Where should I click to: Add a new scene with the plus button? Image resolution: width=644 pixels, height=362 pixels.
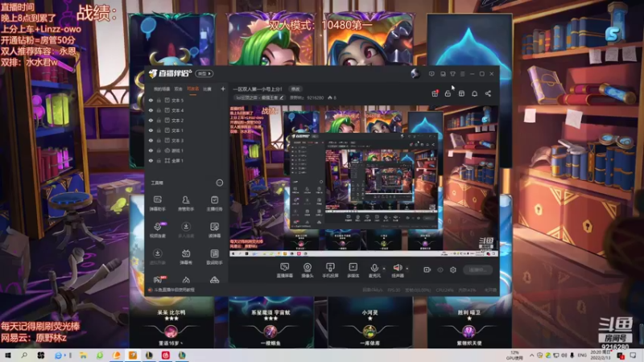223,88
